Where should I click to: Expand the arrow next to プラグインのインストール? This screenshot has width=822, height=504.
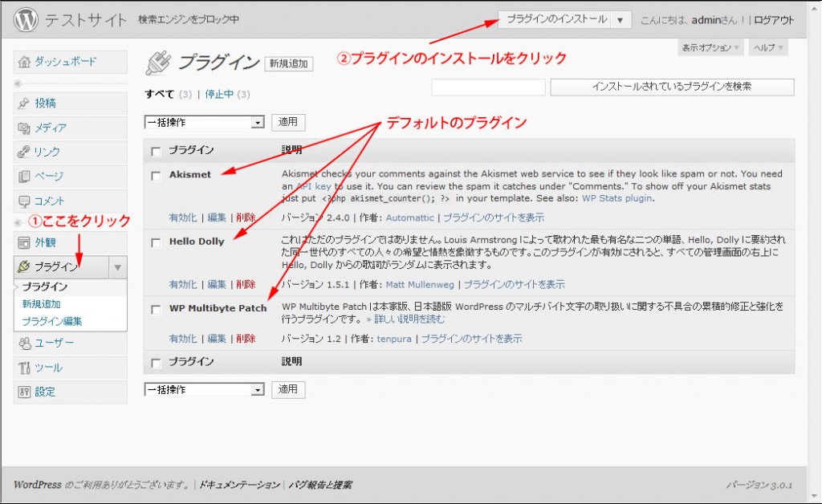621,20
